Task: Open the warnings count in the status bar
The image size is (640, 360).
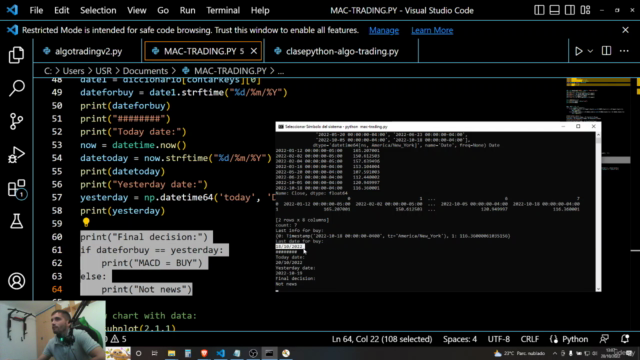Action: 118,339
